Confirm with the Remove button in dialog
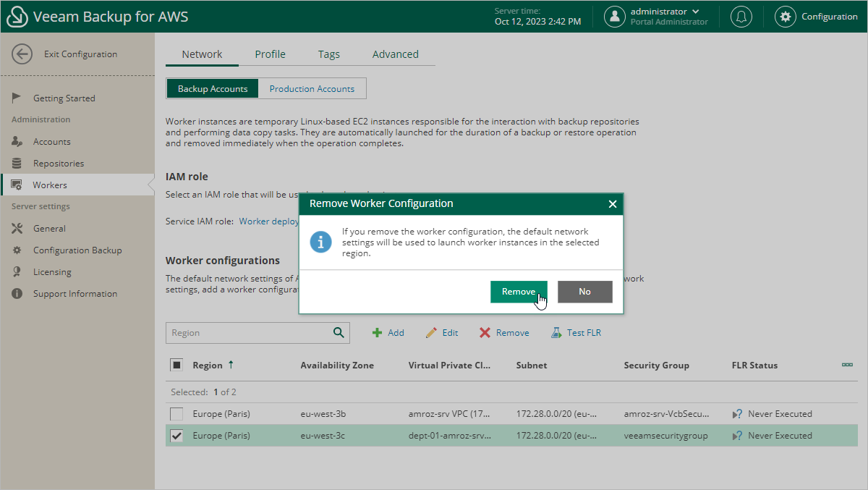This screenshot has height=490, width=868. pos(519,292)
